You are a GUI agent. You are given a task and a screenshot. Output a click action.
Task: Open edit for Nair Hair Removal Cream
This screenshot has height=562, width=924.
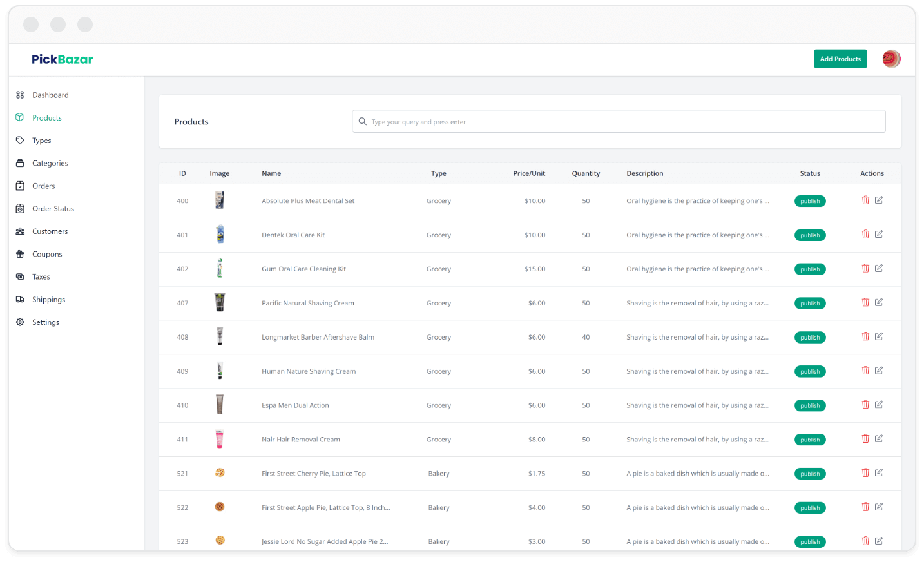click(879, 439)
